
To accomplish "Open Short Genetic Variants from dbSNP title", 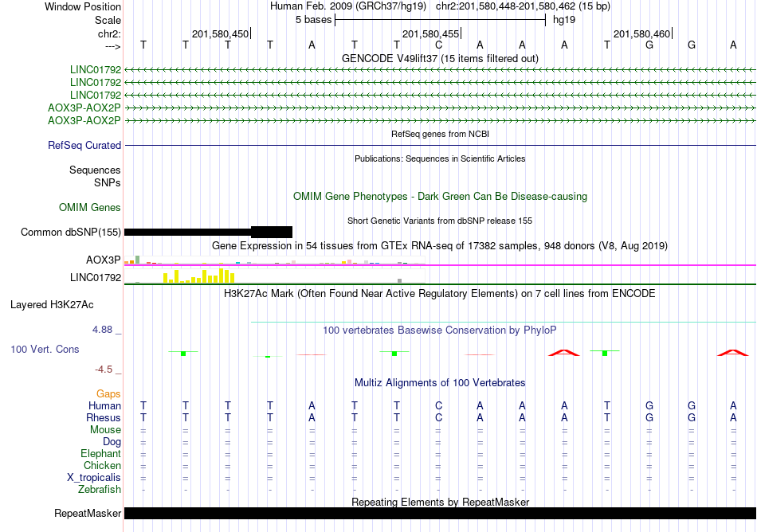I will click(x=440, y=221).
